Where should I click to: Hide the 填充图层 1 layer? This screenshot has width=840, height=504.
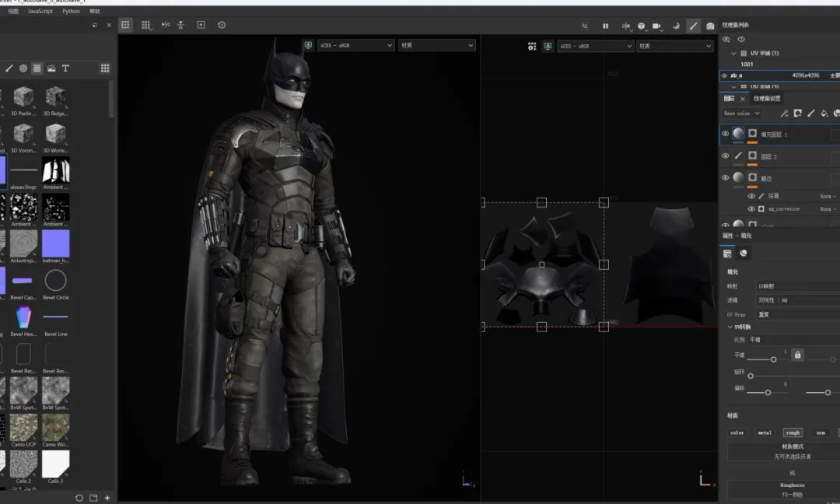725,134
